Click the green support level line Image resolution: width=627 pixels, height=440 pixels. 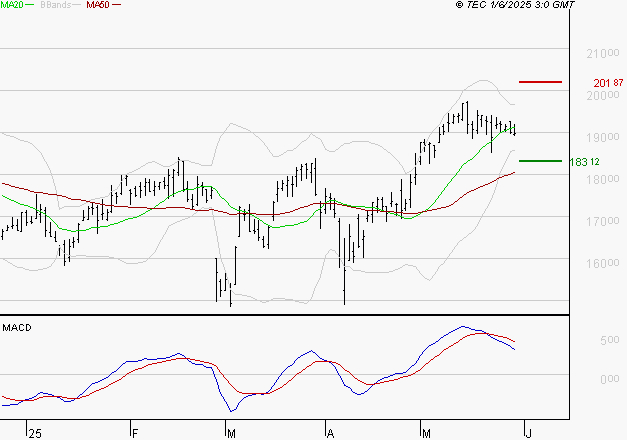(x=540, y=161)
